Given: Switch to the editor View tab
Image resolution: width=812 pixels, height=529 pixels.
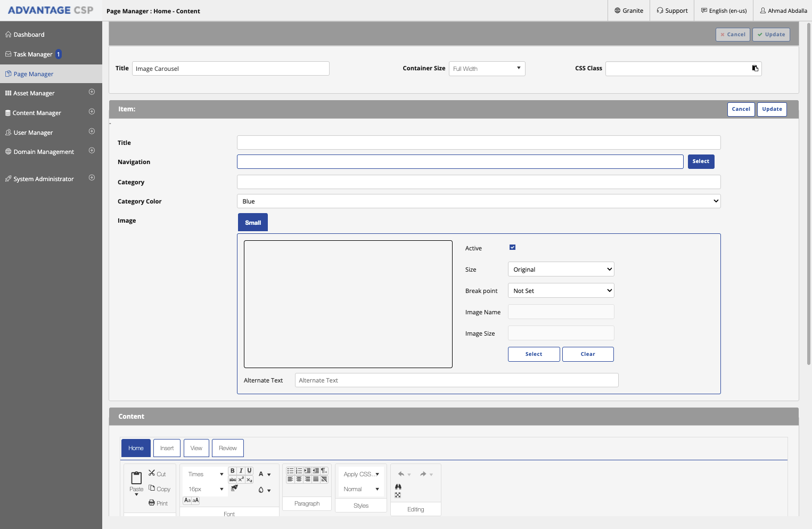Looking at the screenshot, I should [196, 448].
